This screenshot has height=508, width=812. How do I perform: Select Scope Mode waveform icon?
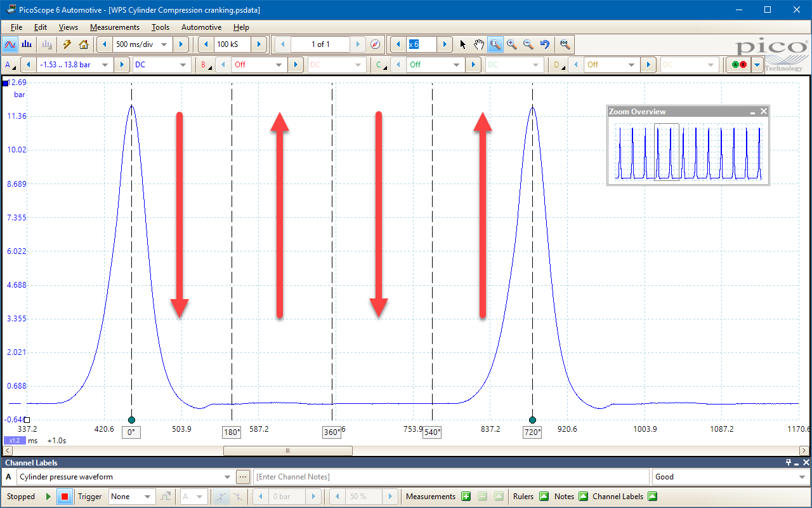pos(10,44)
